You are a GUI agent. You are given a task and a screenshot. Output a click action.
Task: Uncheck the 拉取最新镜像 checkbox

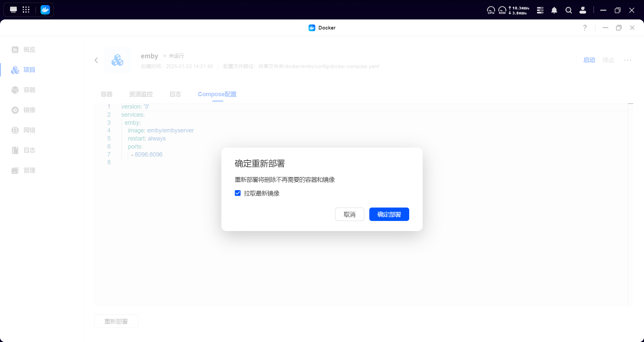point(238,193)
